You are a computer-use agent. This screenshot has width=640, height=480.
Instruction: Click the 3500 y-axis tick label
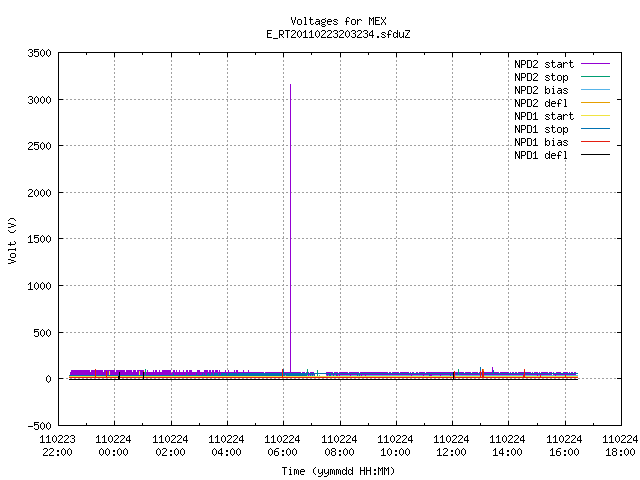coord(39,53)
